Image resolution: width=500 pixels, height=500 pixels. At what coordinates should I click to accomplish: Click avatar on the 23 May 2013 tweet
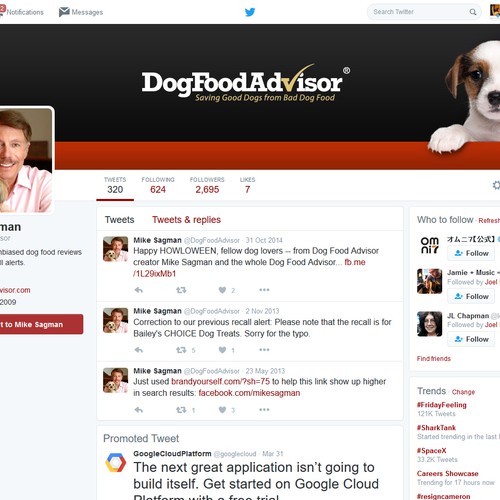pyautogui.click(x=115, y=380)
